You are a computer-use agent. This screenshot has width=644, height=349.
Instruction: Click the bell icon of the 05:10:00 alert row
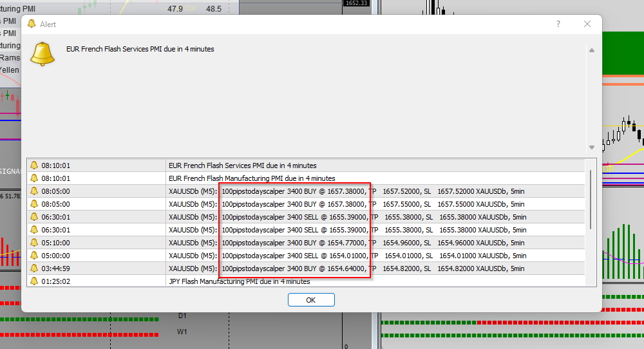click(34, 242)
